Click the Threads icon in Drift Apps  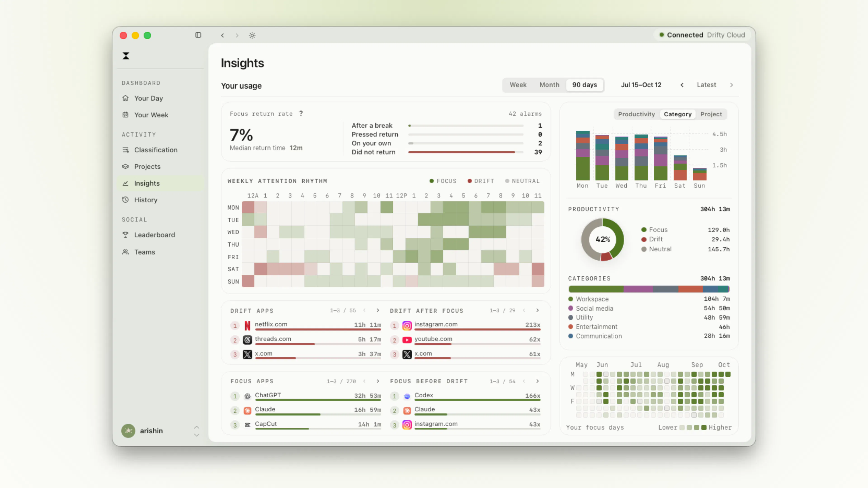(x=247, y=340)
